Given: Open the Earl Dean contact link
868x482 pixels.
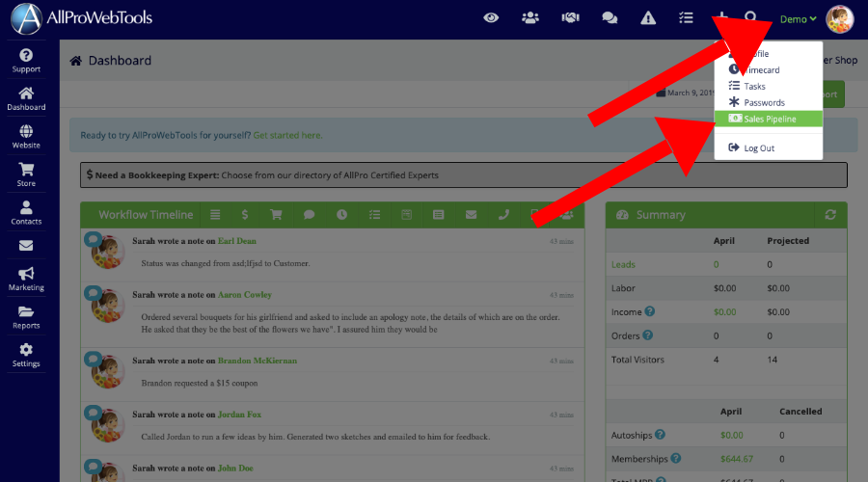Looking at the screenshot, I should 237,241.
